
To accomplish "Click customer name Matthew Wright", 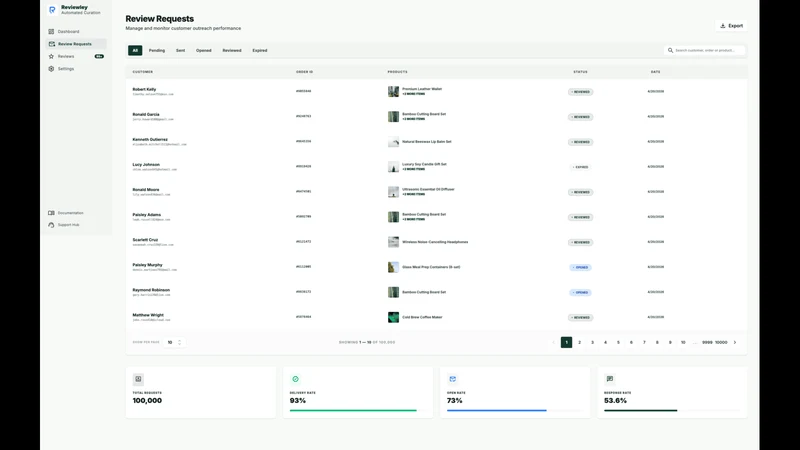I will [x=148, y=315].
